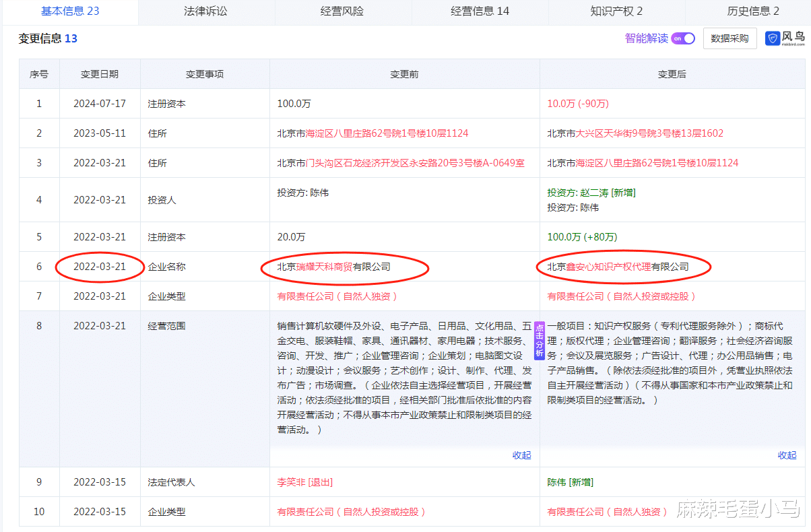Click address 北京市海淀区八里庄路 in row 2 变更前

(372, 133)
